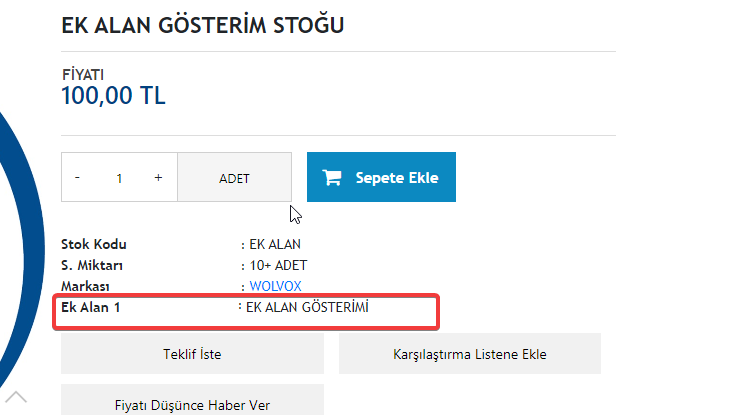749x415 pixels.
Task: Click the EK ALAN GÖSTERİMİ value text
Action: tap(307, 307)
